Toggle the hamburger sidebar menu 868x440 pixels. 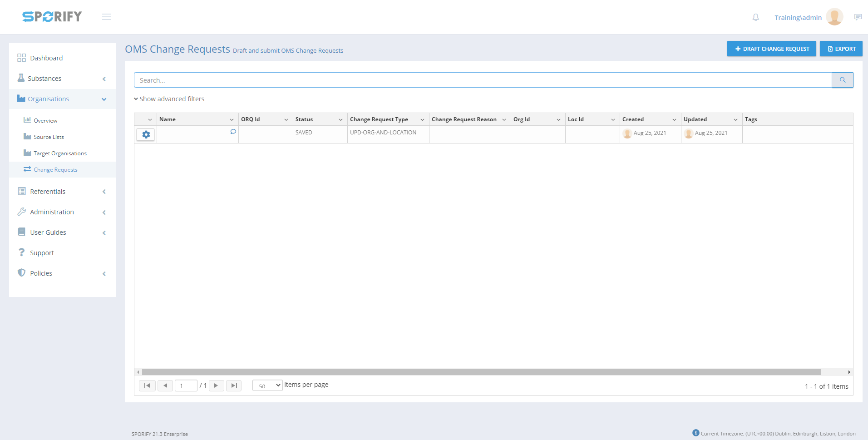click(x=107, y=17)
